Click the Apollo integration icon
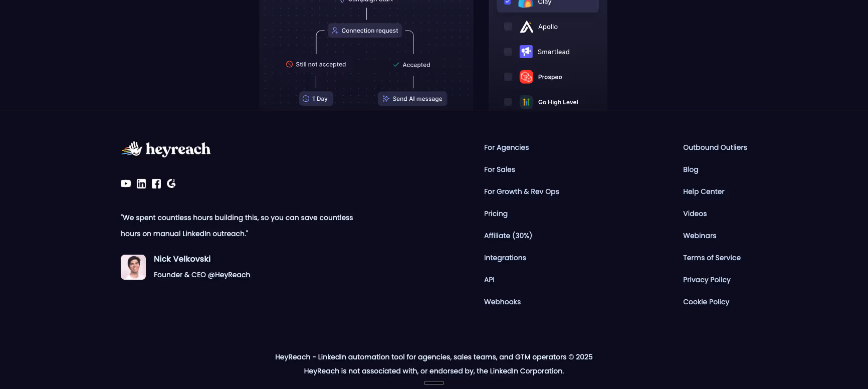This screenshot has height=389, width=868. click(526, 27)
